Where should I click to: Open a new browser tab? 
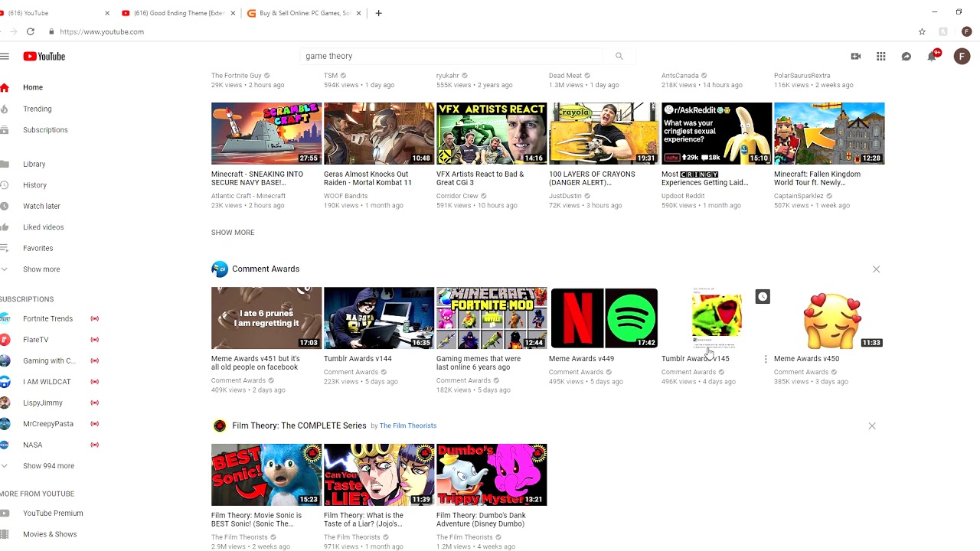pos(378,13)
